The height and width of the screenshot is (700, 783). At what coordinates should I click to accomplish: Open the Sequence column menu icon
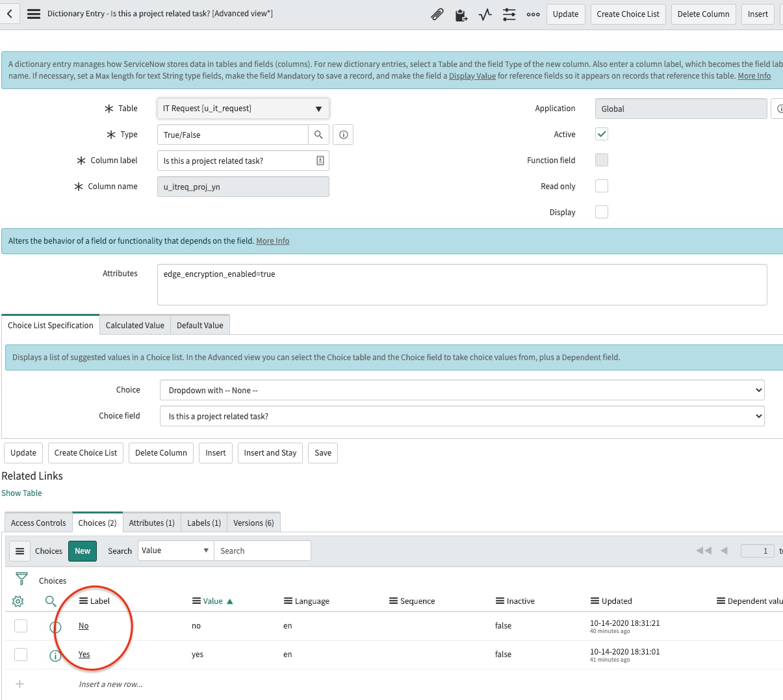(x=393, y=601)
